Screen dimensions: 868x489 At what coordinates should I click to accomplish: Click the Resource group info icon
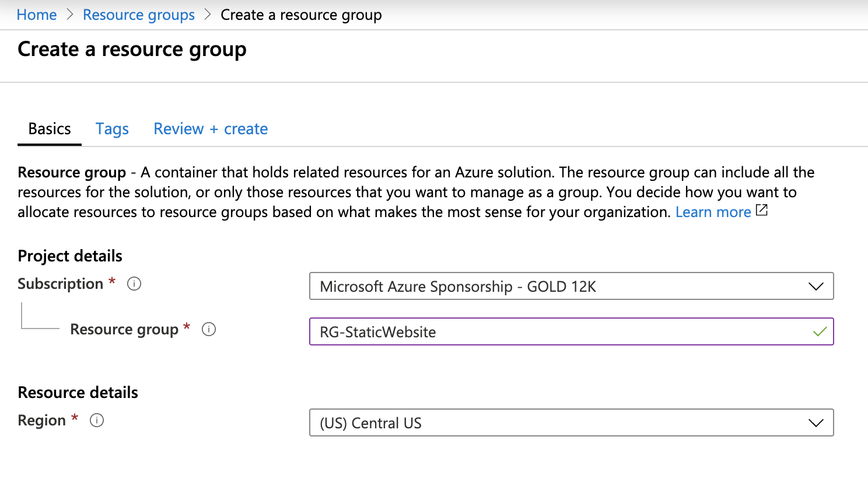209,329
